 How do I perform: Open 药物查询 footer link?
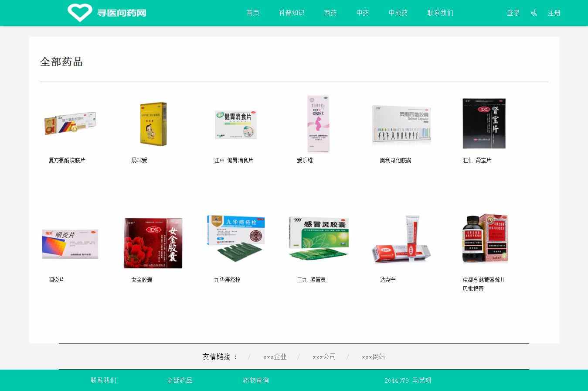[256, 381]
